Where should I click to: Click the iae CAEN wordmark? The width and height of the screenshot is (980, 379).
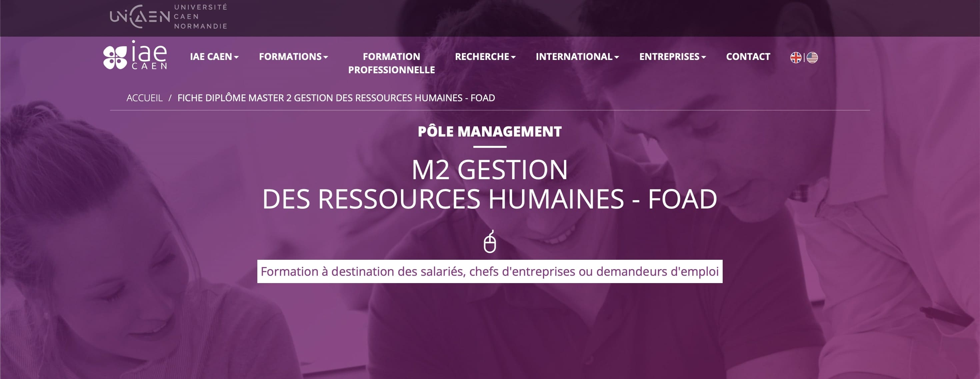pos(149,56)
